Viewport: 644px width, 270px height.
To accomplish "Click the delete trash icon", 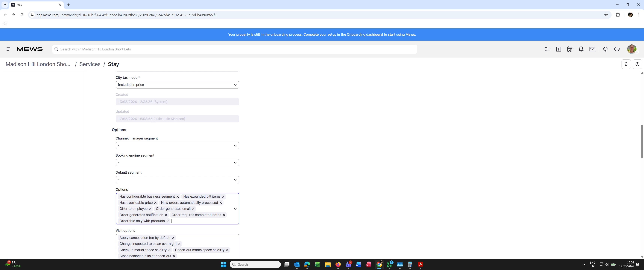I will click(626, 64).
